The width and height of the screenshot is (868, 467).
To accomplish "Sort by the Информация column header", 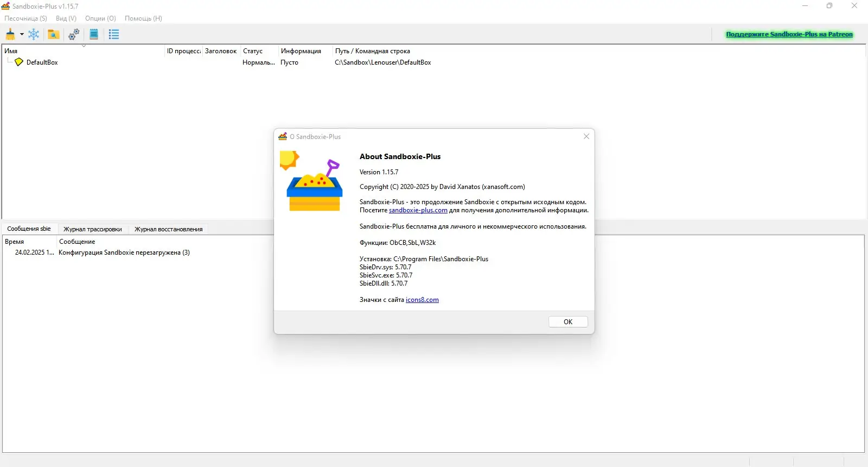I will [x=305, y=51].
